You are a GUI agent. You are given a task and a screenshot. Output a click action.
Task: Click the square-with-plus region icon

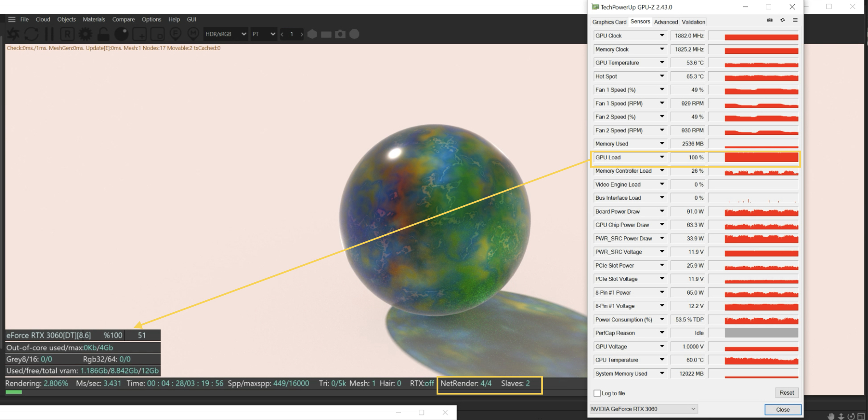140,34
